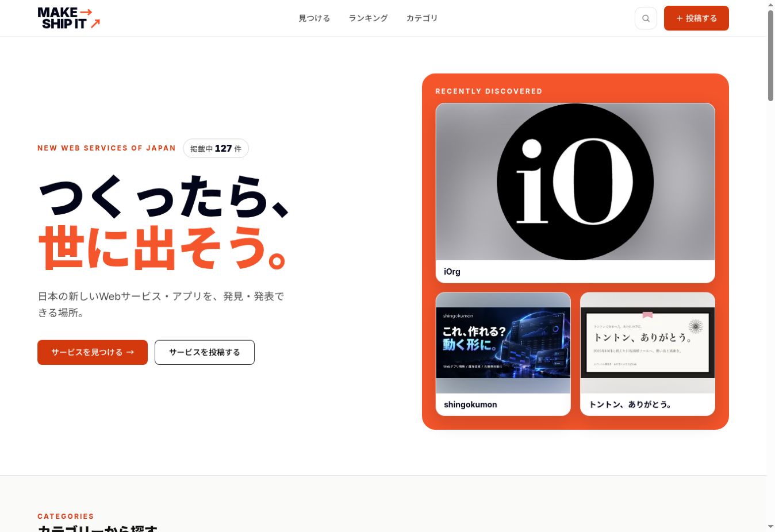Screen dimensions: 775x532
Task: Click the RECENTLY DISCOVERED heading
Action: [489, 91]
